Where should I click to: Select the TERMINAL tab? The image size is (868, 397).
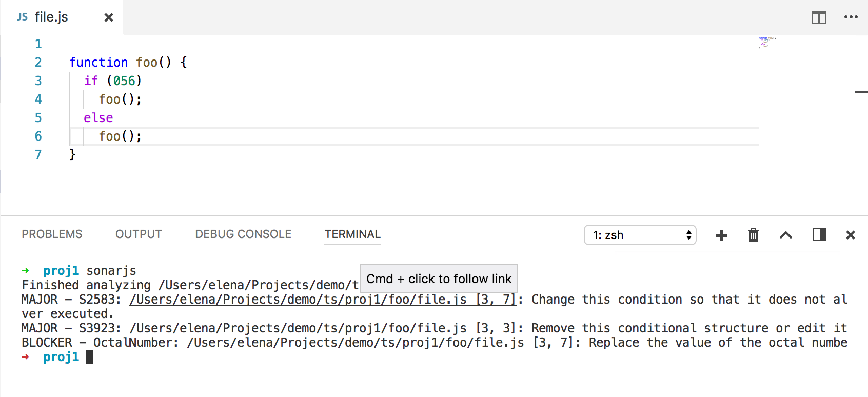point(352,234)
